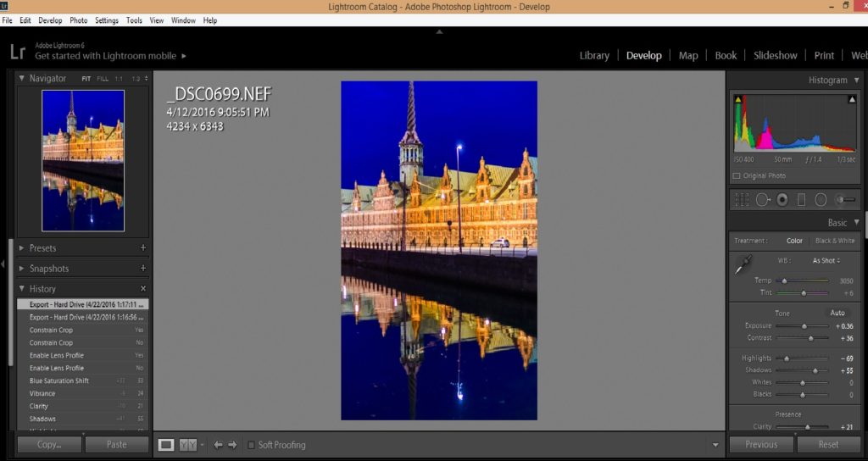Screen dimensions: 868x461
Task: Choose the Radial Filter tool
Action: click(x=821, y=200)
